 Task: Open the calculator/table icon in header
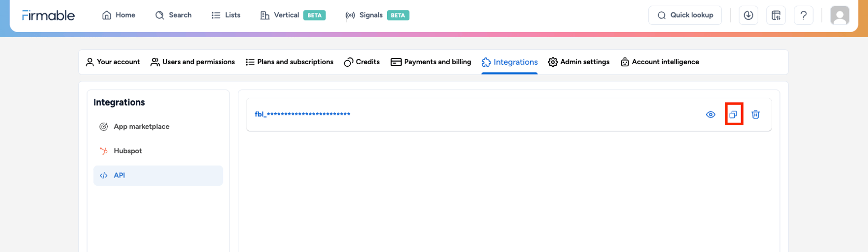pos(776,16)
